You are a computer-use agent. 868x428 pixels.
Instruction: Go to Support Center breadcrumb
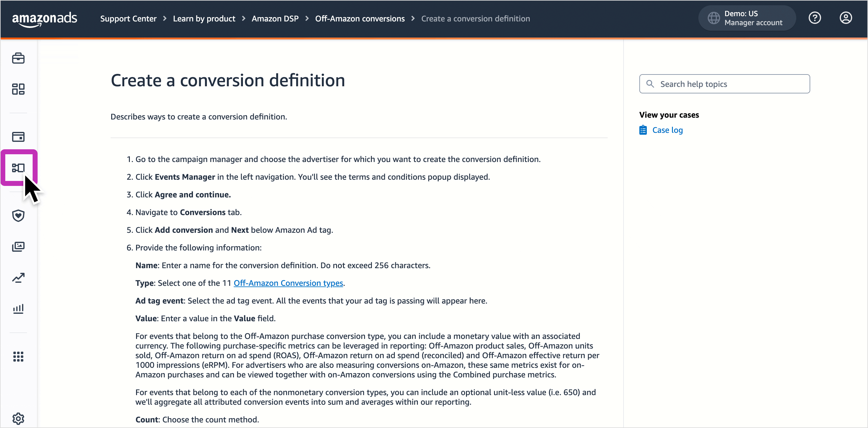tap(128, 19)
